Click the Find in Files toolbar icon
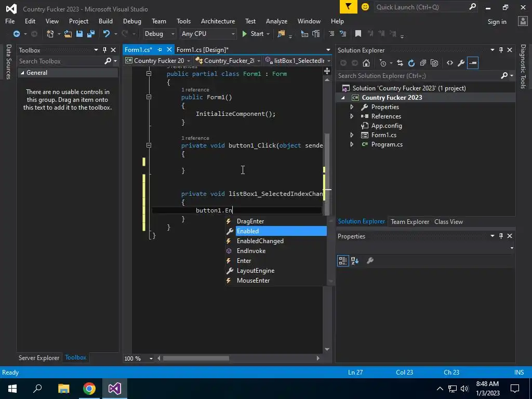Image resolution: width=532 pixels, height=399 pixels. point(281,34)
